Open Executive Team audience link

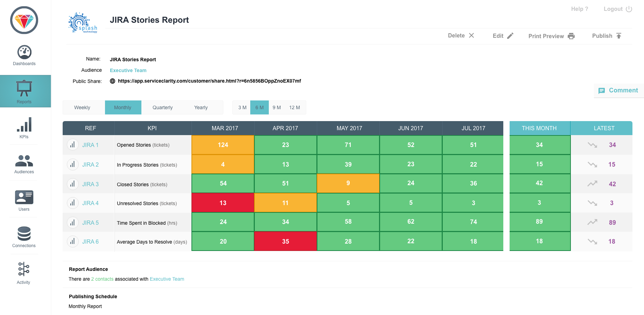point(128,70)
